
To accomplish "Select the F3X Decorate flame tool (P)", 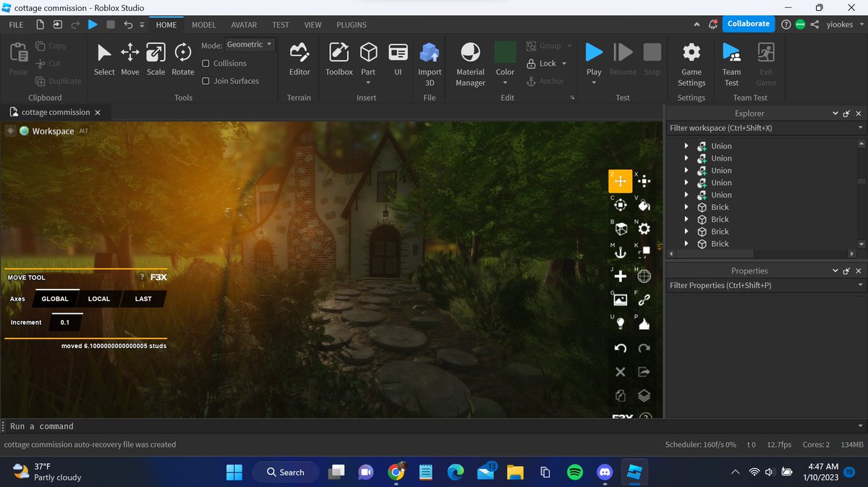I will pos(644,323).
